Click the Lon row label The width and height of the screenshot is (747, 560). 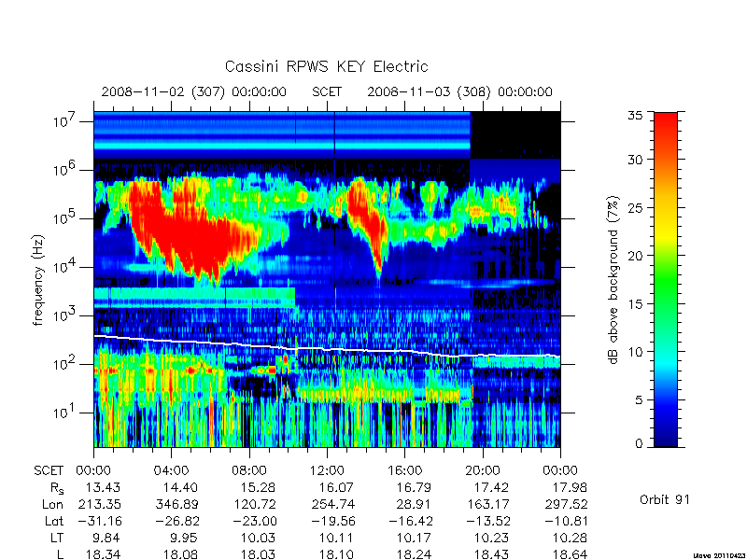click(x=53, y=504)
